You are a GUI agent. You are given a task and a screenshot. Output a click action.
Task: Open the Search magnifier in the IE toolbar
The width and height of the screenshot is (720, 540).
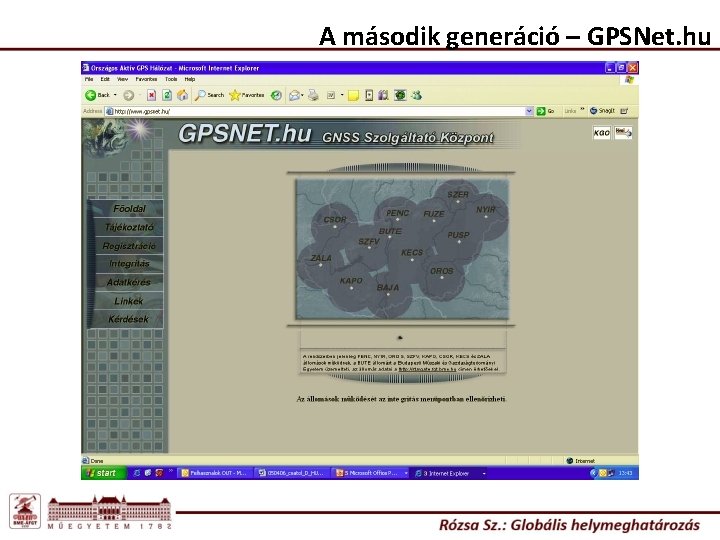tap(209, 95)
